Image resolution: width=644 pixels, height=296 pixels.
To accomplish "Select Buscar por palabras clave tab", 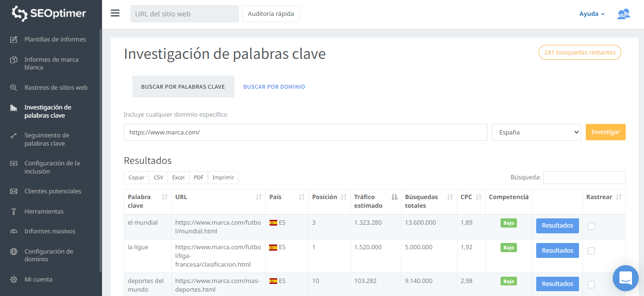I will coord(183,87).
